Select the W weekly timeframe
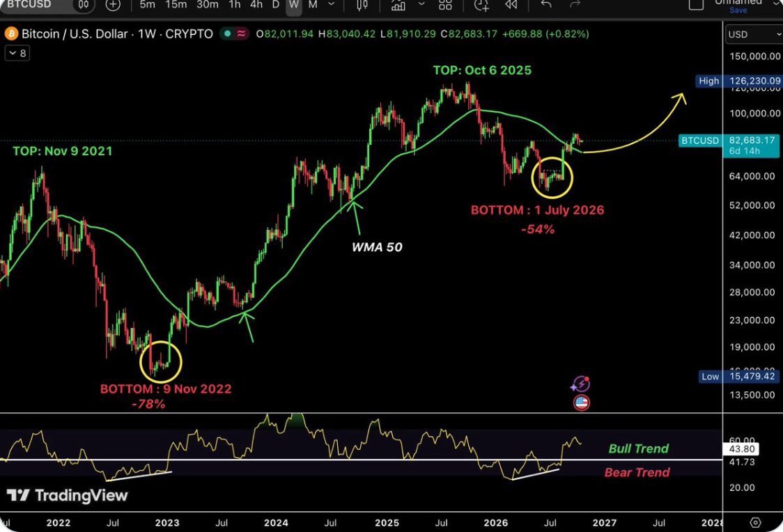Image resolution: width=783 pixels, height=532 pixels. point(294,4)
